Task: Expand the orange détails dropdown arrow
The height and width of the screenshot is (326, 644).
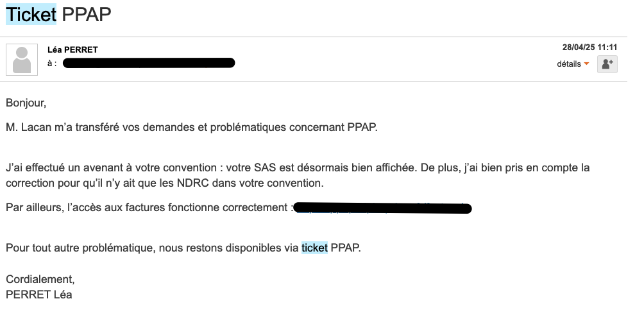Action: point(586,64)
